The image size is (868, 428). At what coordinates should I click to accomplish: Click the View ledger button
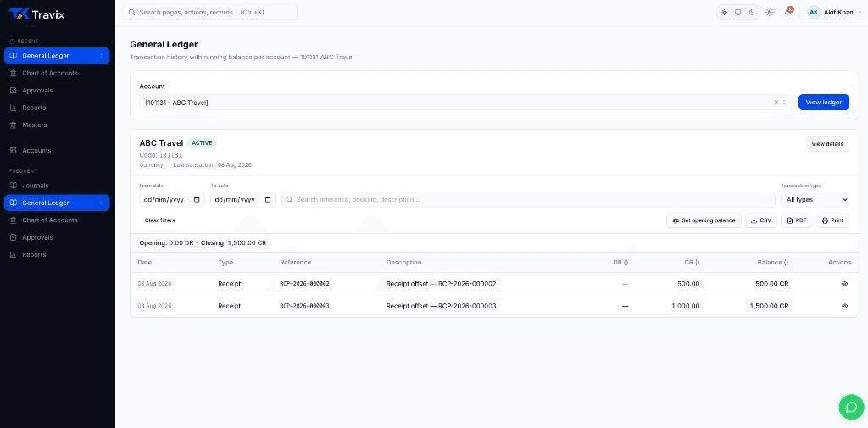point(824,103)
